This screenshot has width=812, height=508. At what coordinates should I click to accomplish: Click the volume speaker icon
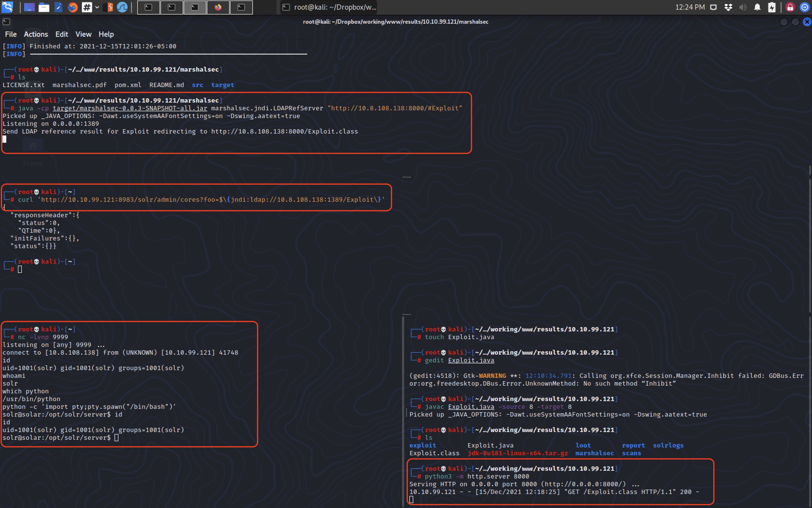coord(743,7)
